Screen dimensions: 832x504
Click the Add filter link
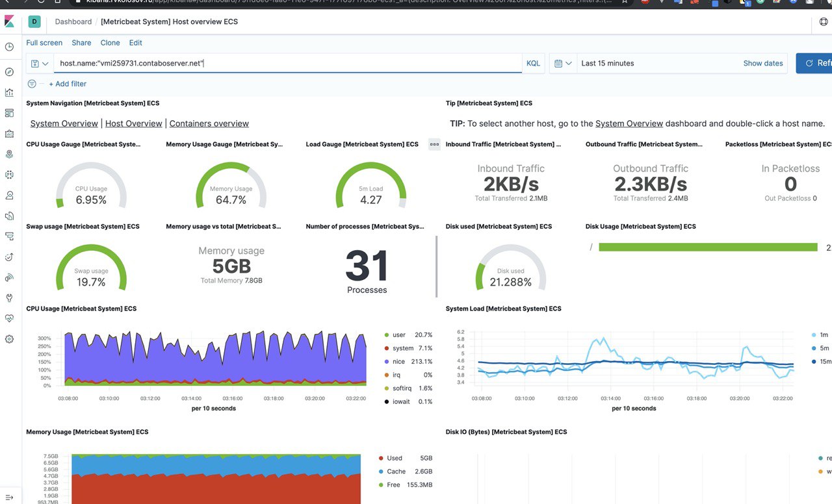(68, 84)
